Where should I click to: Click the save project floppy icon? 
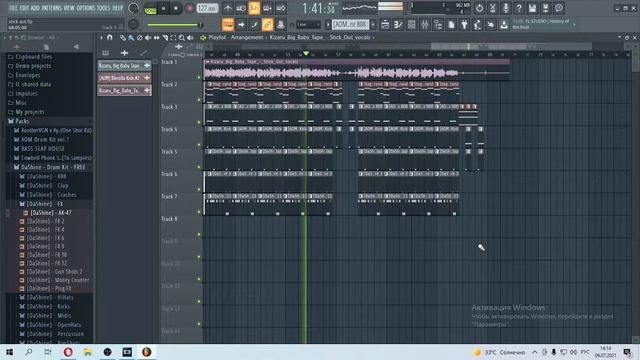pyautogui.click(x=532, y=8)
